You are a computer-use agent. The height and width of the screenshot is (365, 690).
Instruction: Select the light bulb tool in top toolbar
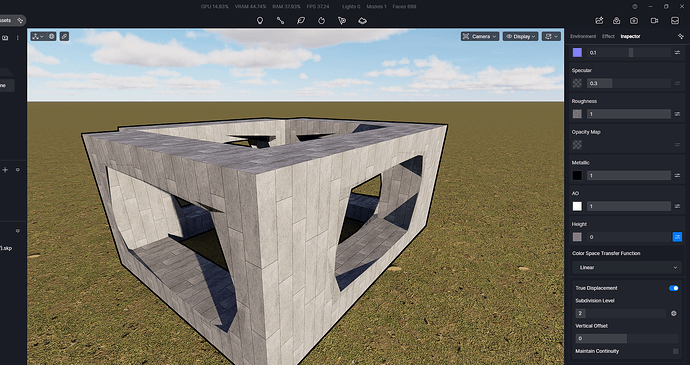click(x=260, y=20)
